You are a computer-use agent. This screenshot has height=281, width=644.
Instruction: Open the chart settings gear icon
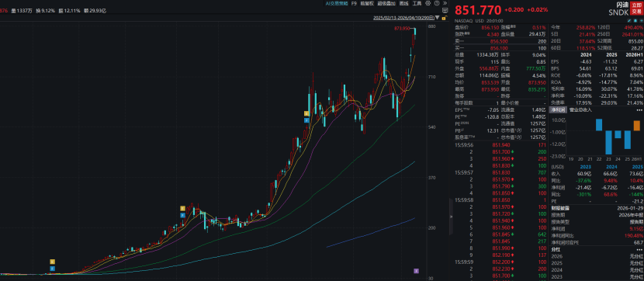point(428,3)
